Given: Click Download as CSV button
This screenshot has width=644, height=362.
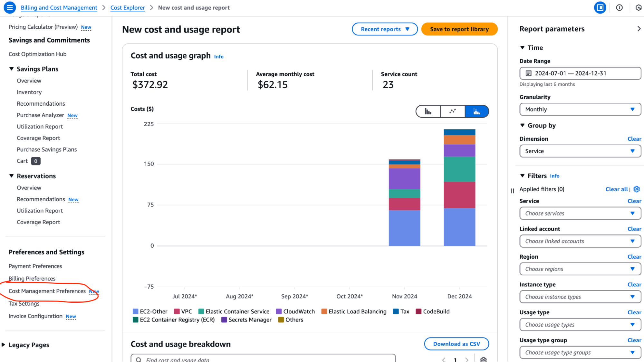Looking at the screenshot, I should tap(457, 344).
